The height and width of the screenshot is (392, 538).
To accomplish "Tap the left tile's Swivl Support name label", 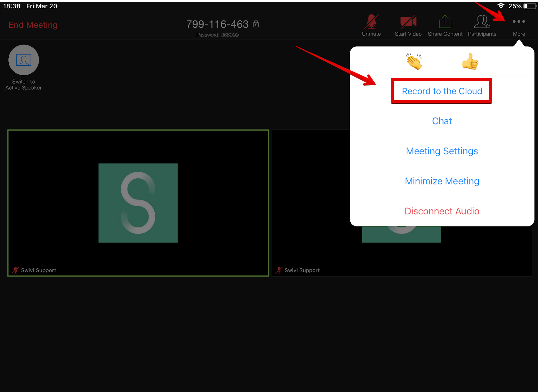I will 39,270.
